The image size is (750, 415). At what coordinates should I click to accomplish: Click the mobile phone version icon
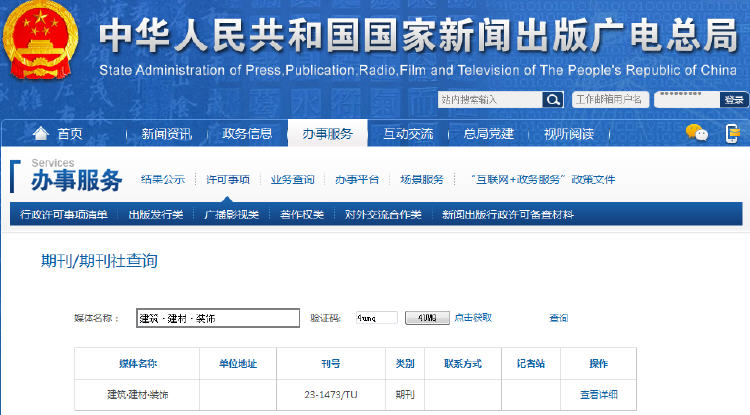pyautogui.click(x=733, y=133)
